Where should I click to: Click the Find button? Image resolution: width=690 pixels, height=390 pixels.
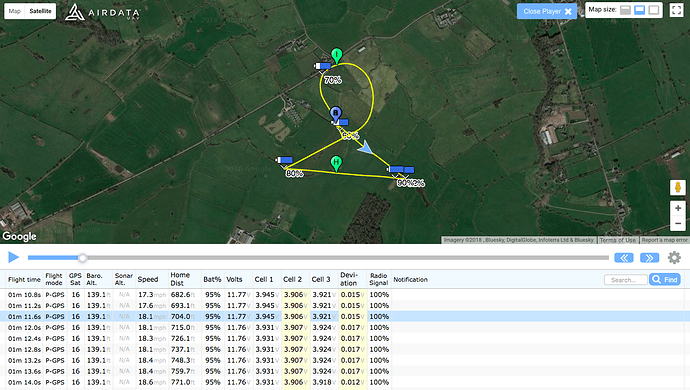pyautogui.click(x=665, y=280)
